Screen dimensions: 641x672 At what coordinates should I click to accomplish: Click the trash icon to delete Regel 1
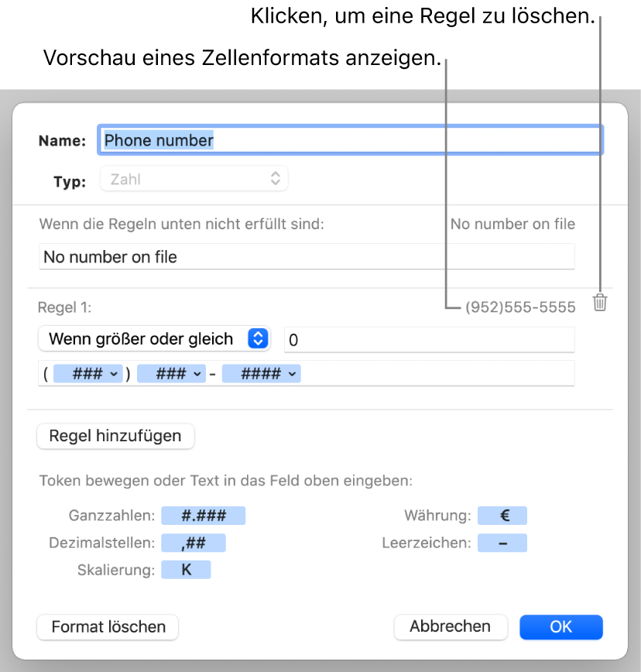point(600,303)
